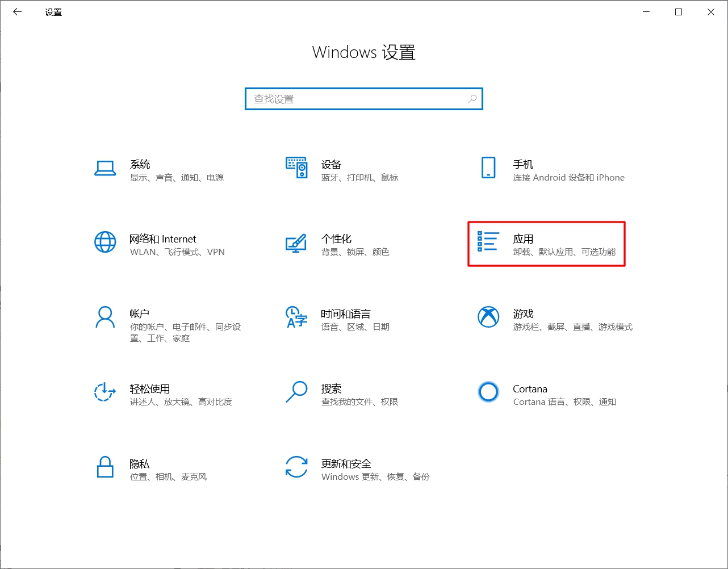The height and width of the screenshot is (569, 728).
Task: Open Gaming Xbox icon
Action: (488, 317)
